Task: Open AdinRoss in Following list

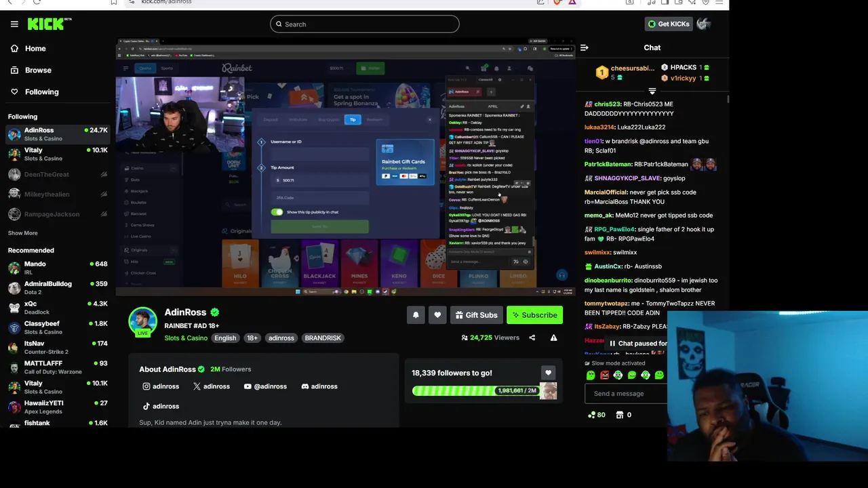Action: (58, 134)
